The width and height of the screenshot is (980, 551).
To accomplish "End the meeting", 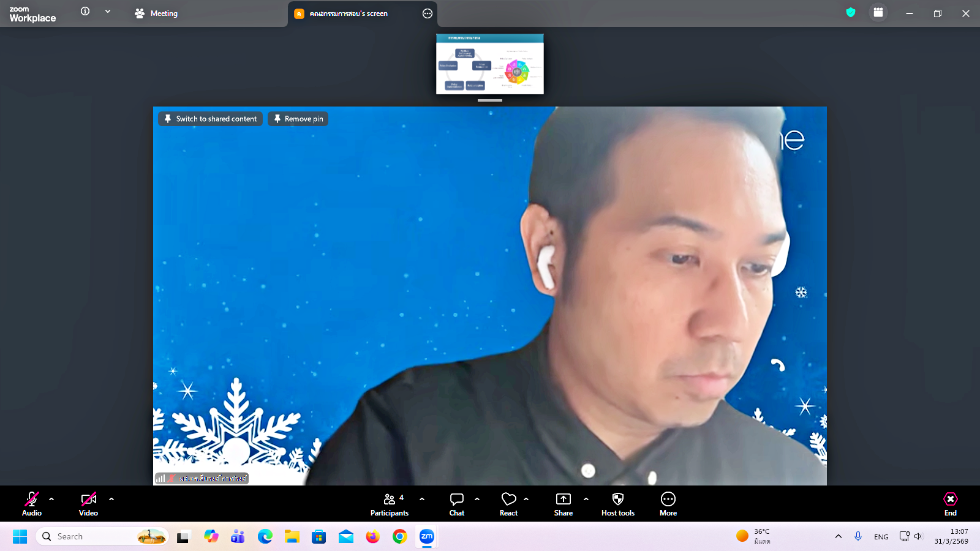I will 950,503.
